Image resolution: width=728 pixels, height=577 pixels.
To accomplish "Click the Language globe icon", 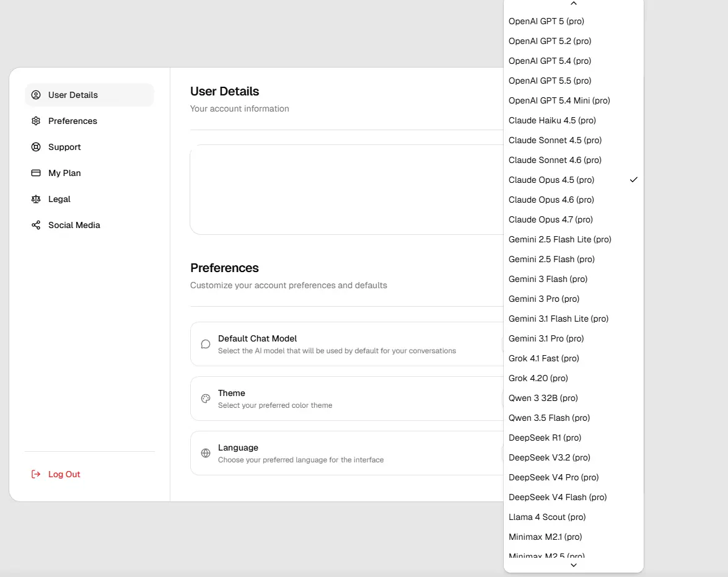I will [206, 453].
